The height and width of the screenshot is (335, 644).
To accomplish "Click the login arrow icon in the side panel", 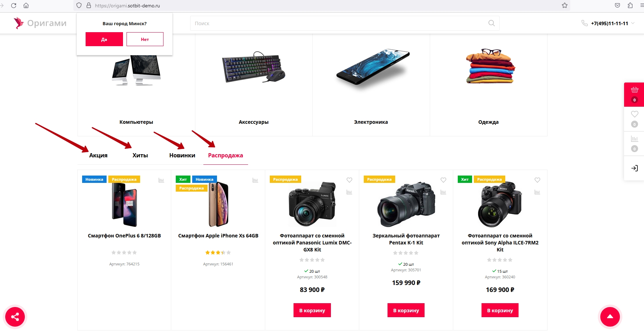I will pos(635,168).
